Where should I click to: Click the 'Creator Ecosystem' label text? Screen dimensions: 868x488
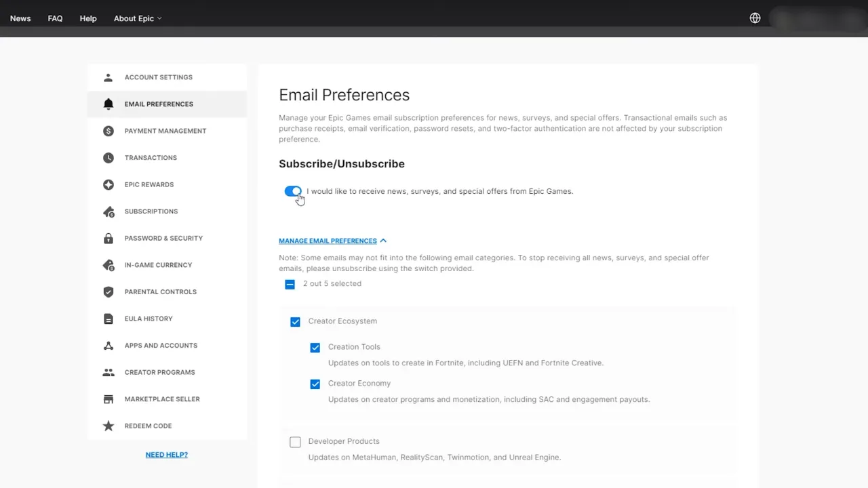pyautogui.click(x=342, y=321)
